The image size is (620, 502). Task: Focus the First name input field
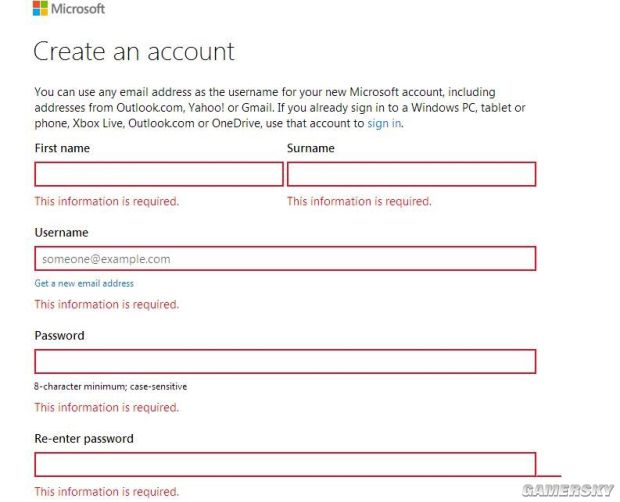(x=159, y=174)
